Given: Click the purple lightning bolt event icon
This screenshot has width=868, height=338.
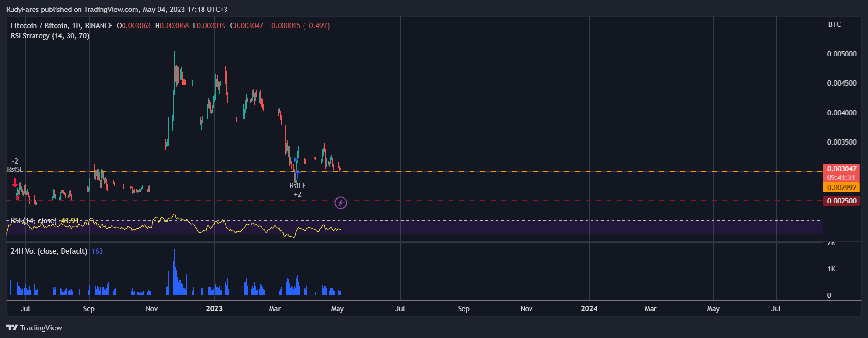Looking at the screenshot, I should coord(340,203).
